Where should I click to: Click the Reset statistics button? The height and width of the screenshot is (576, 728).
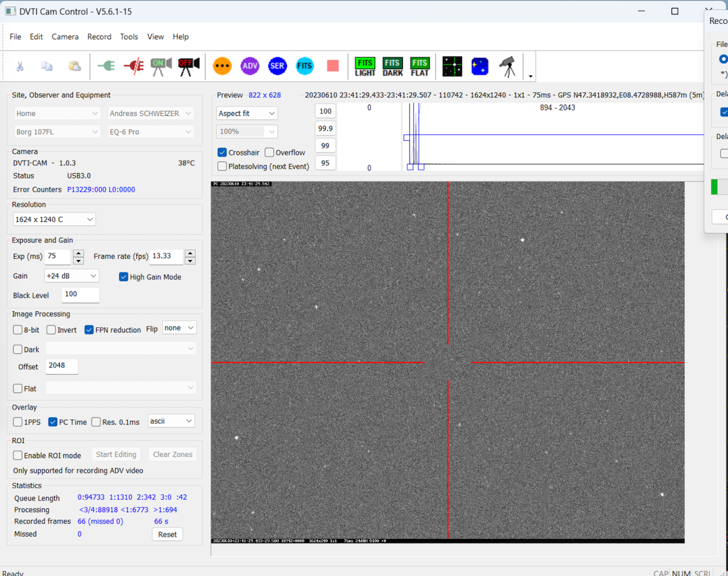167,535
